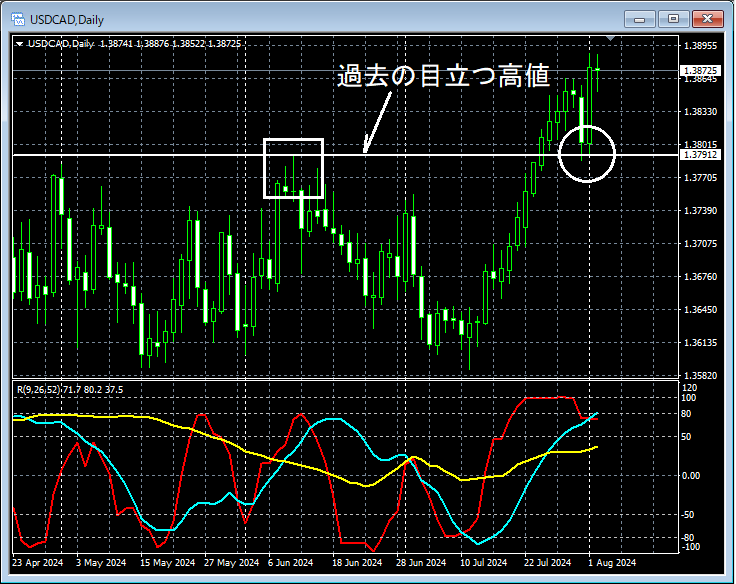Screen dimensions: 736x584
Task: Click the 27 May 2024 date label
Action: click(x=231, y=562)
